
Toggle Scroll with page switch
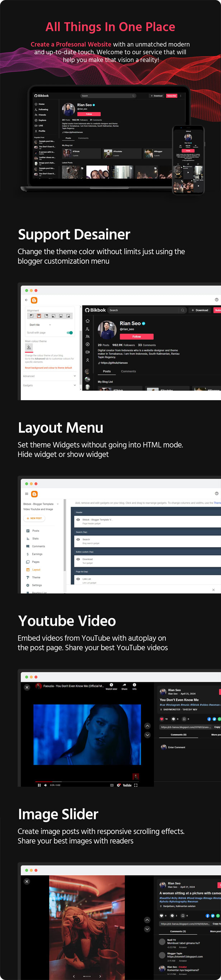point(70,333)
